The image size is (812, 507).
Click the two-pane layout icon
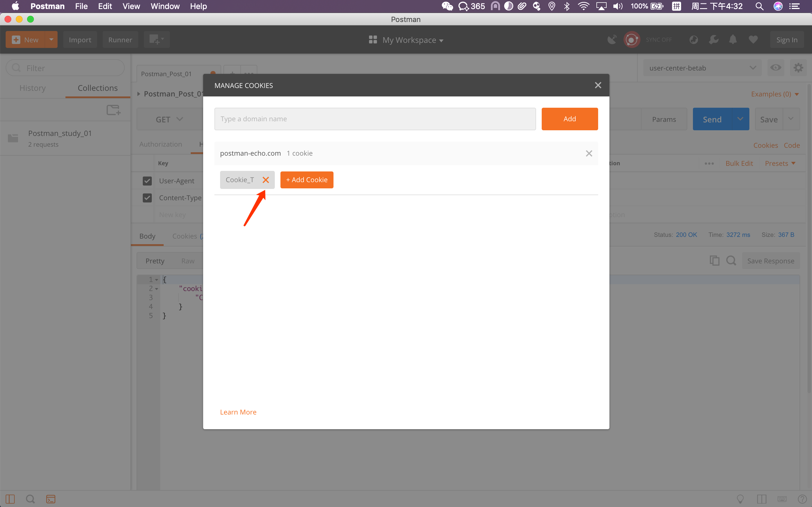point(761,499)
